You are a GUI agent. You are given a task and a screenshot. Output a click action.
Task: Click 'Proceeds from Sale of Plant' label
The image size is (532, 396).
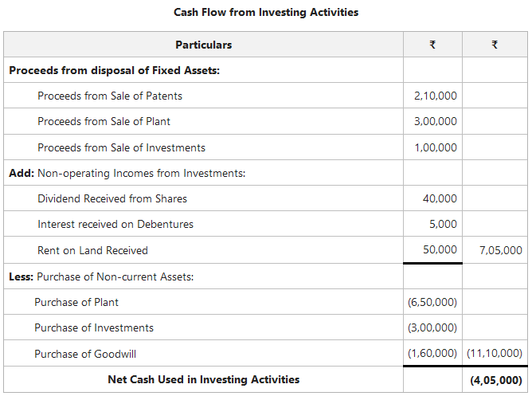click(104, 122)
